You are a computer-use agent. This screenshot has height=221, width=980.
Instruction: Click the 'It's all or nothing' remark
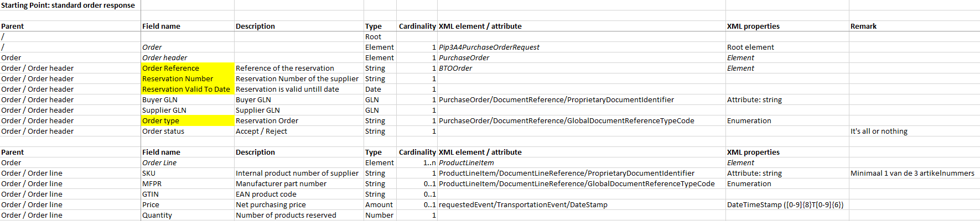point(879,131)
